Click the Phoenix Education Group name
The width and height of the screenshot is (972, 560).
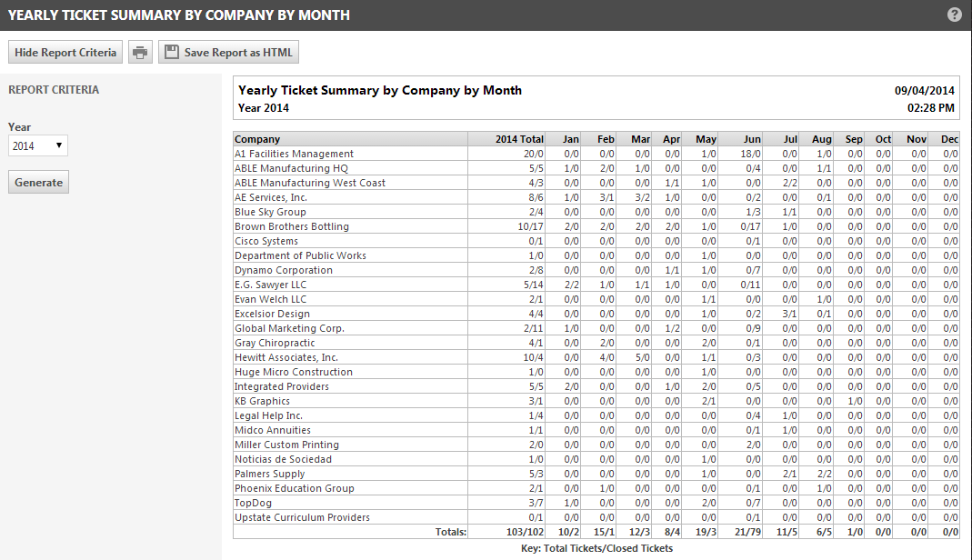tap(295, 488)
